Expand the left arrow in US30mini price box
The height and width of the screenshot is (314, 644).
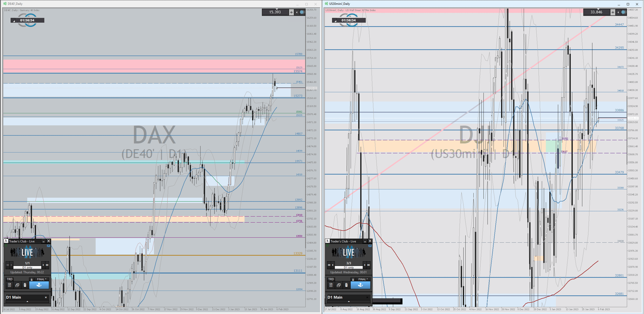(x=618, y=12)
